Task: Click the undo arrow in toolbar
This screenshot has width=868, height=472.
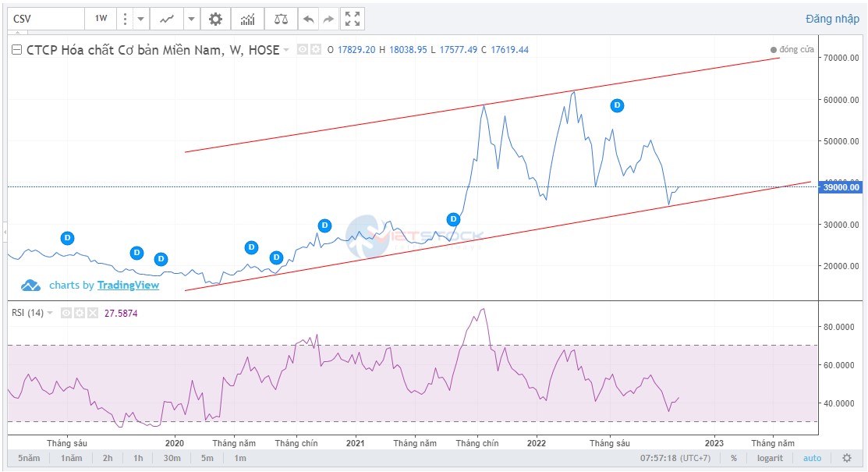Action: (309, 19)
